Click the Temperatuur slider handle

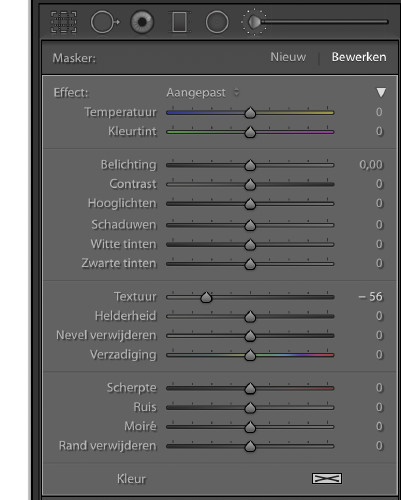pos(250,113)
